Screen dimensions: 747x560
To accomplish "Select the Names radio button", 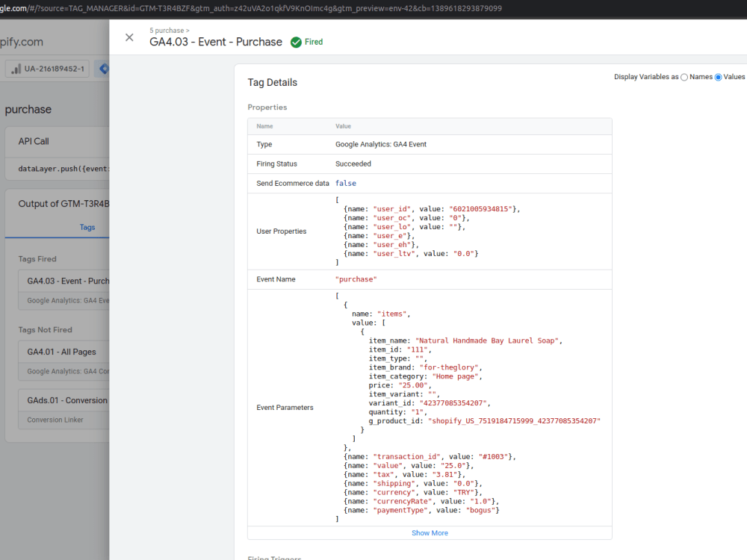I will pyautogui.click(x=684, y=77).
